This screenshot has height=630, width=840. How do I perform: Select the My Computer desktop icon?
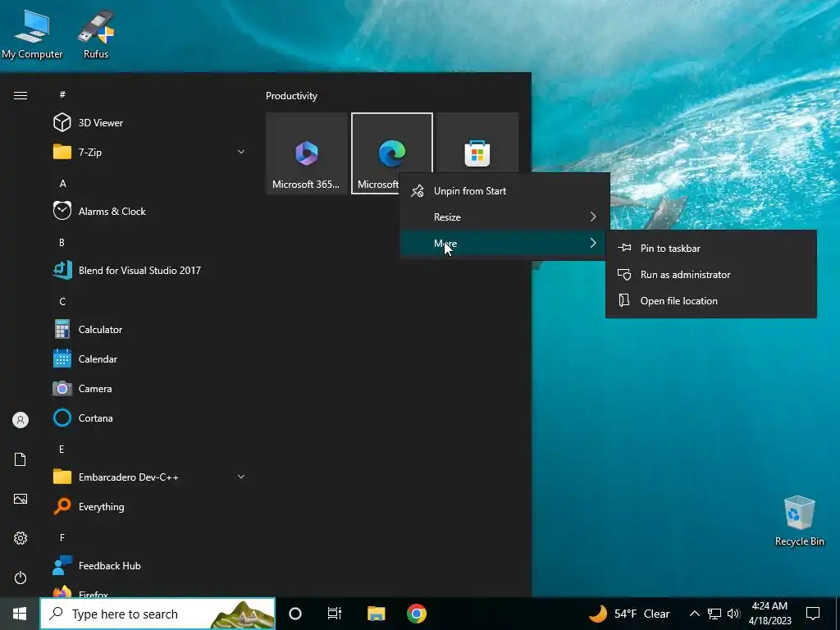pyautogui.click(x=32, y=34)
